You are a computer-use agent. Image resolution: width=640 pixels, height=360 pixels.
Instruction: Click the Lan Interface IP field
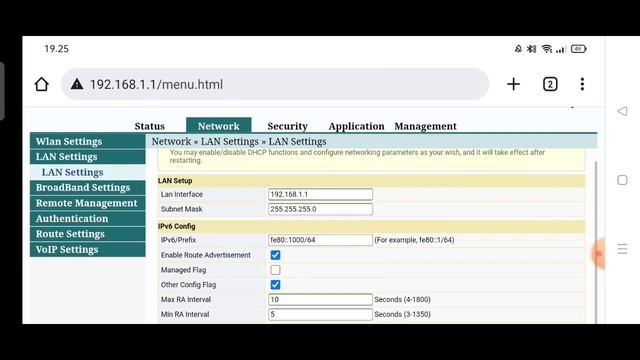tap(320, 194)
